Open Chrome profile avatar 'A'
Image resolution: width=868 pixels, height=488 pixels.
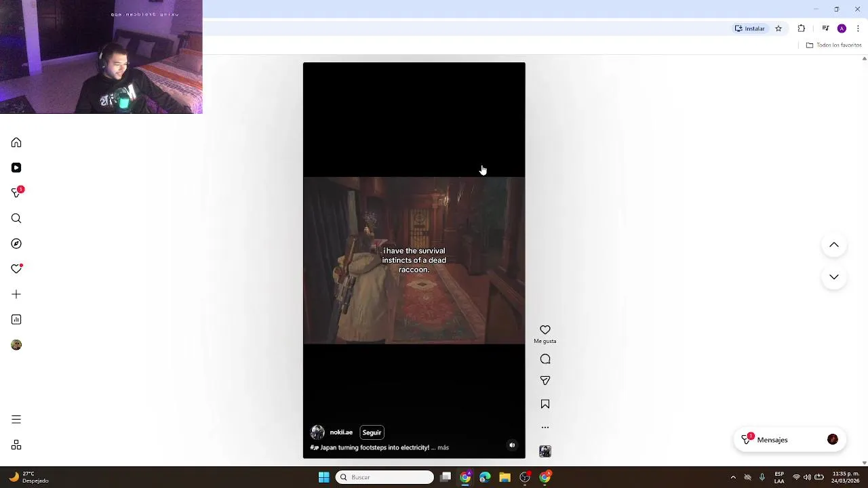click(x=842, y=28)
